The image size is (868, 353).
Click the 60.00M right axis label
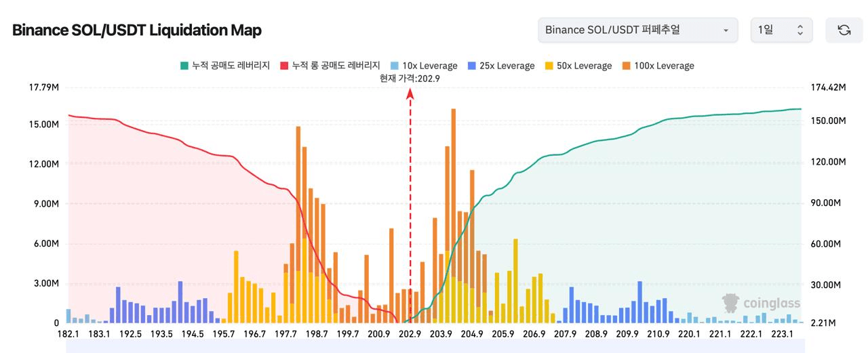(825, 244)
